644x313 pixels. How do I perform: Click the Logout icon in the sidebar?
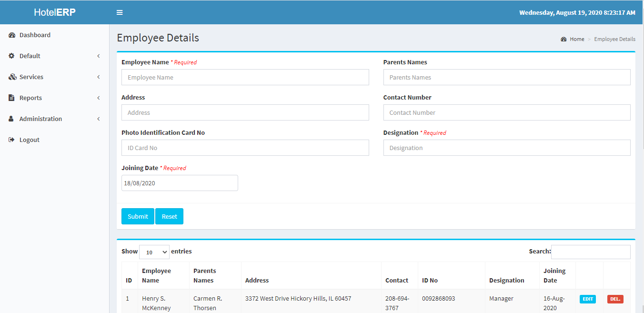(11, 140)
